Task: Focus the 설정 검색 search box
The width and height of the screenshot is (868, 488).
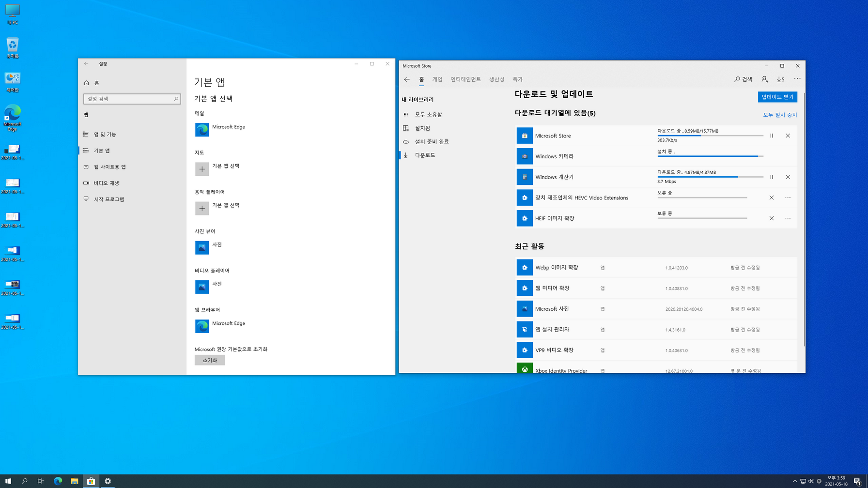Action: click(x=132, y=99)
